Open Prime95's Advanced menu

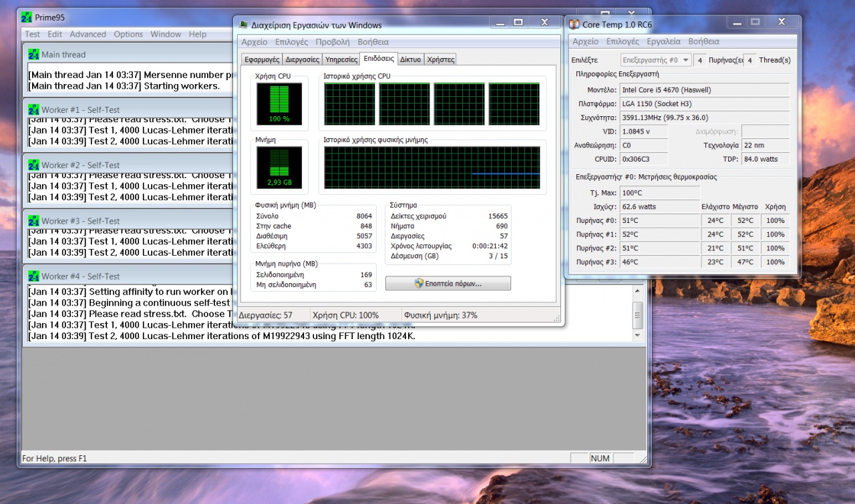click(x=88, y=34)
